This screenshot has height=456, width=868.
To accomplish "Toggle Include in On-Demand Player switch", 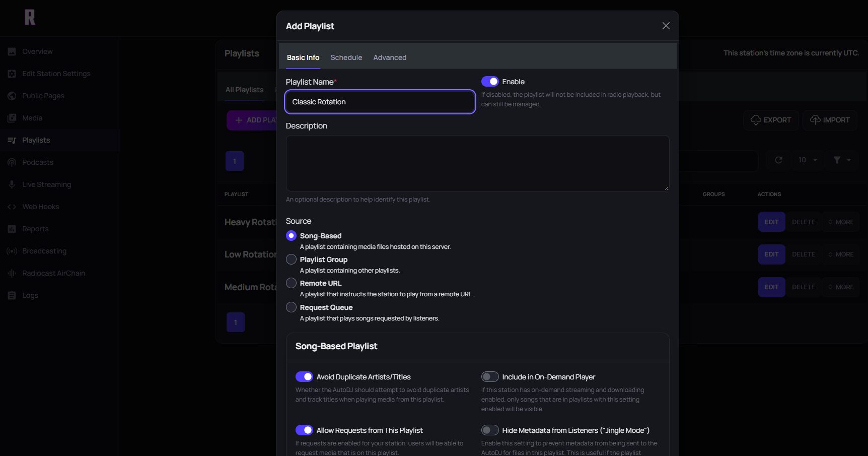I will click(x=490, y=377).
